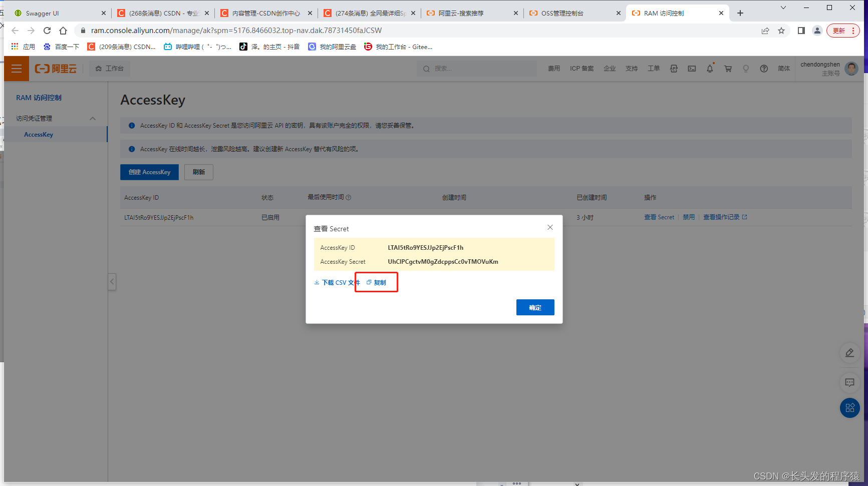Open 我的工作台 - Gitee bookmark
Image resolution: width=868 pixels, height=486 pixels.
(x=398, y=47)
